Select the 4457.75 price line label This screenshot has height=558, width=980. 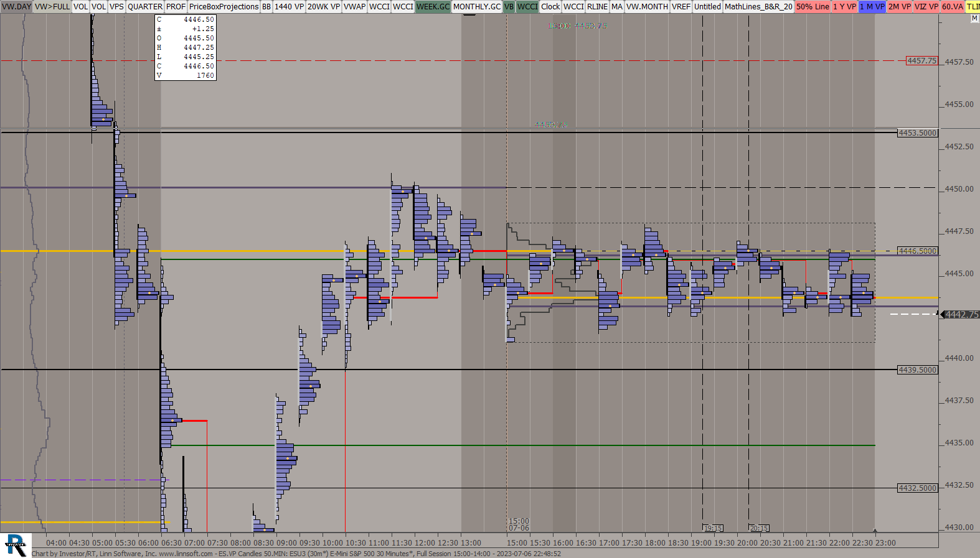921,61
